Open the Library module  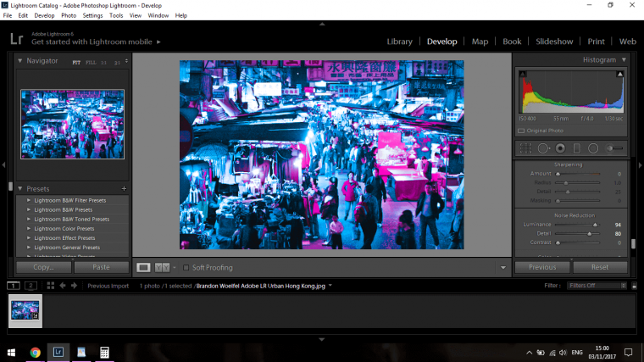(400, 42)
